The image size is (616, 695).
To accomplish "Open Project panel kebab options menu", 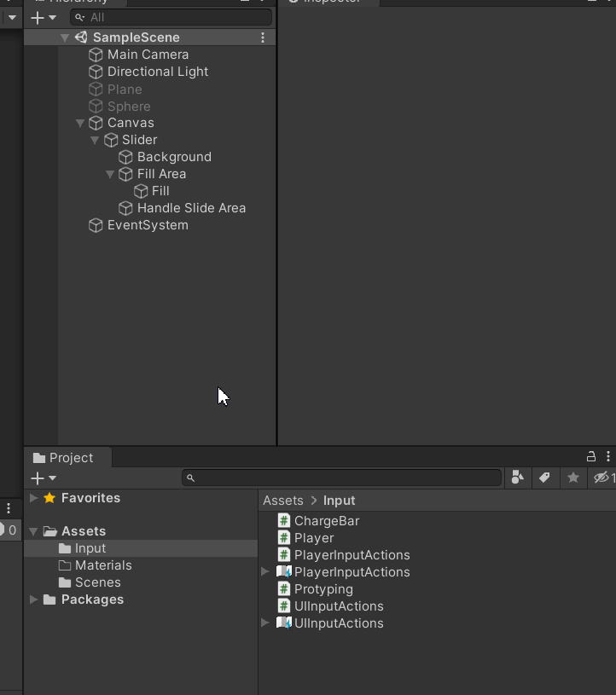I will pyautogui.click(x=608, y=456).
